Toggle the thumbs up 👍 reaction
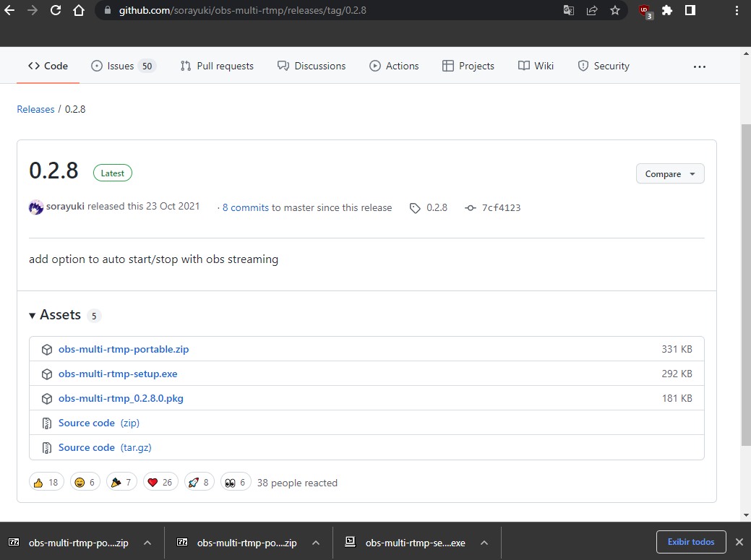The height and width of the screenshot is (560, 751). point(46,481)
